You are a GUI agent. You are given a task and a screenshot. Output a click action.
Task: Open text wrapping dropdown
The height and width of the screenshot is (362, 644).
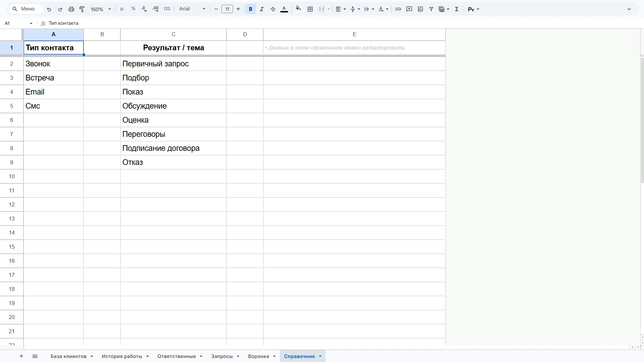369,9
